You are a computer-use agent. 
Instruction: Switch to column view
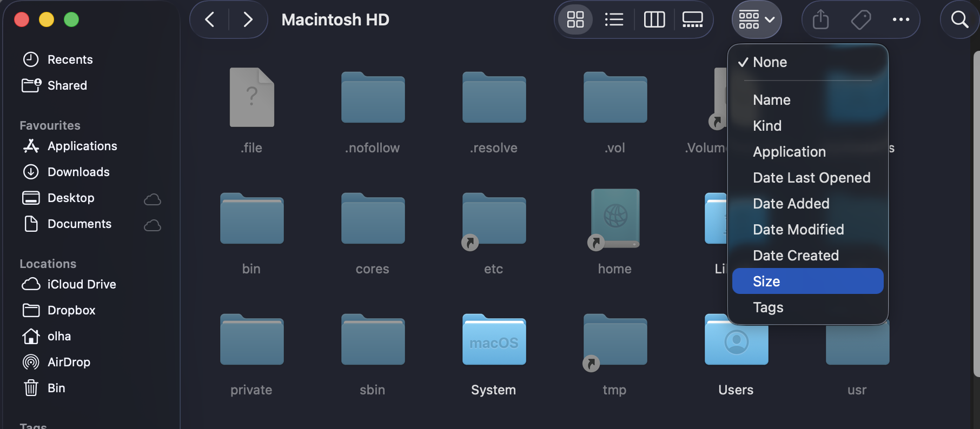(x=654, y=19)
